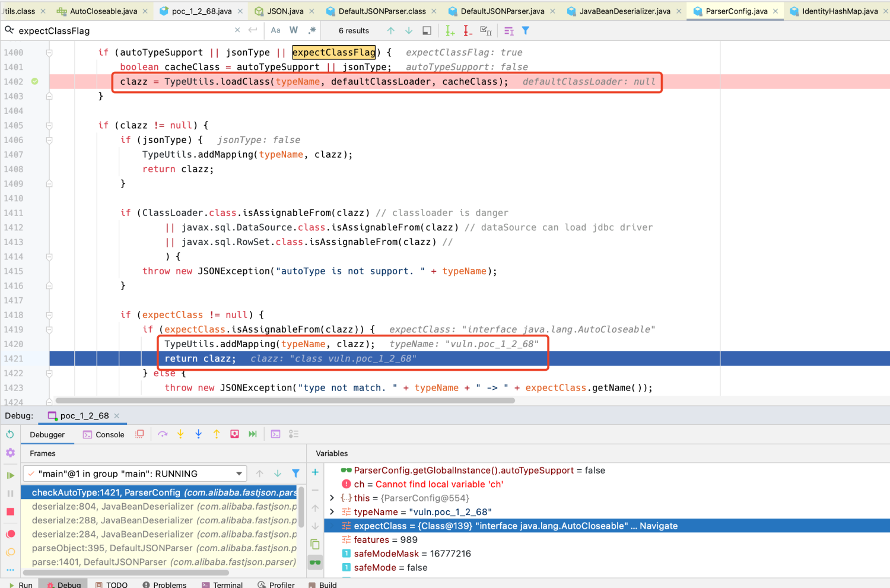Stop the debug session
Image resolution: width=890 pixels, height=588 pixels.
tap(10, 511)
